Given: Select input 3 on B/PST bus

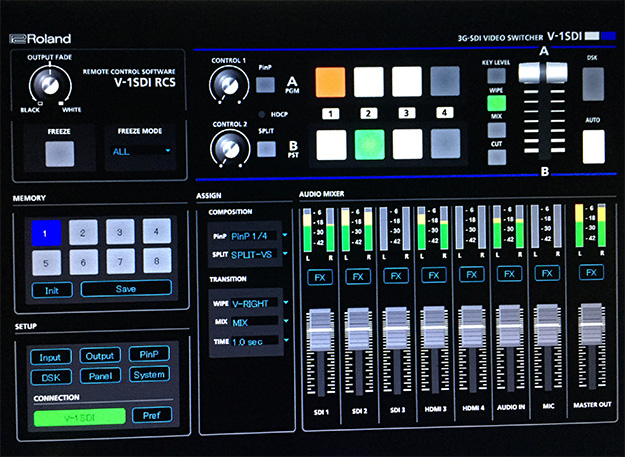Looking at the screenshot, I should click(x=407, y=144).
